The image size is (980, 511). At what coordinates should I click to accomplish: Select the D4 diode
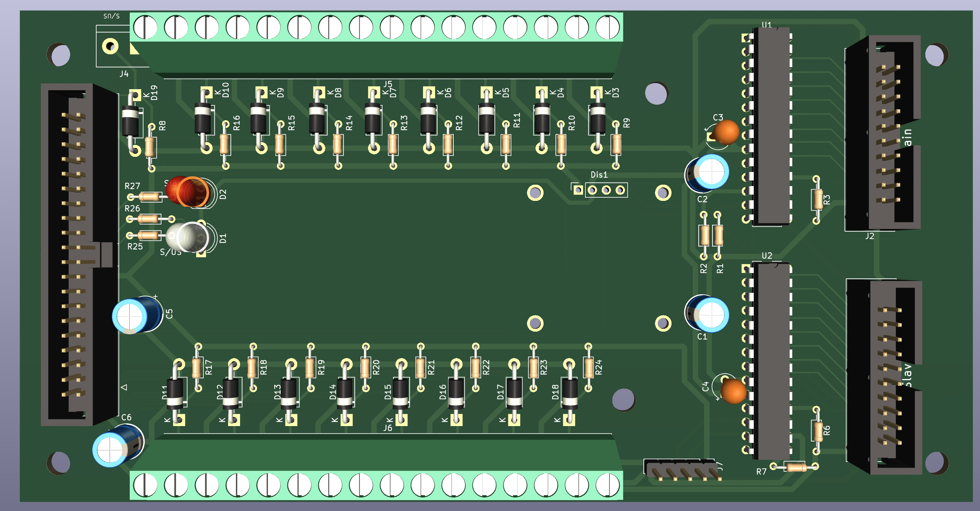click(542, 118)
